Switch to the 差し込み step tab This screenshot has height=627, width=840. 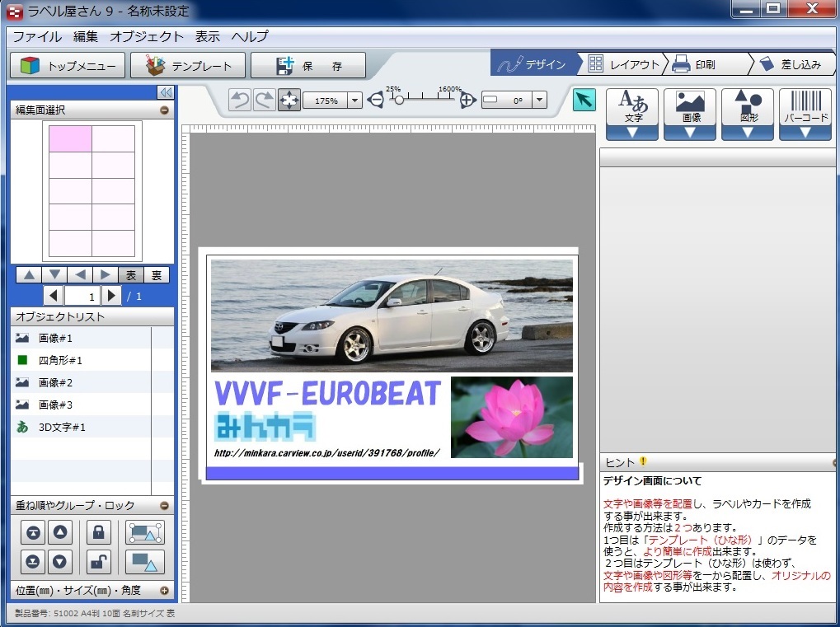(x=793, y=64)
